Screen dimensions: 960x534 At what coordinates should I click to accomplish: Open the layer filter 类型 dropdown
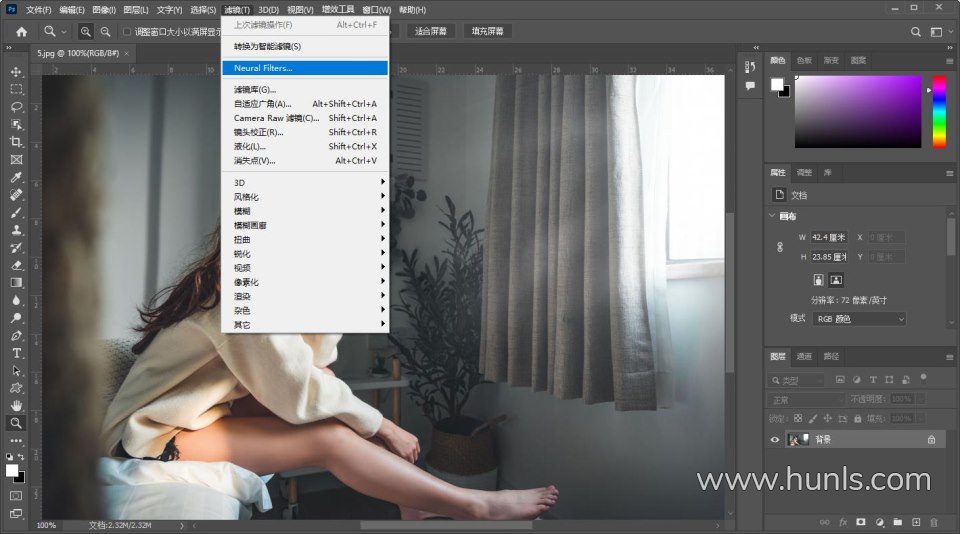796,380
